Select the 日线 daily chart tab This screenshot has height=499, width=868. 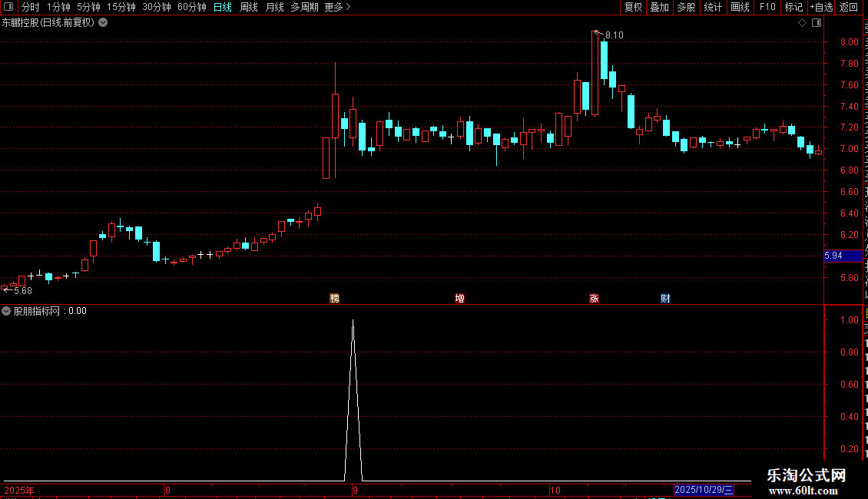tap(223, 7)
